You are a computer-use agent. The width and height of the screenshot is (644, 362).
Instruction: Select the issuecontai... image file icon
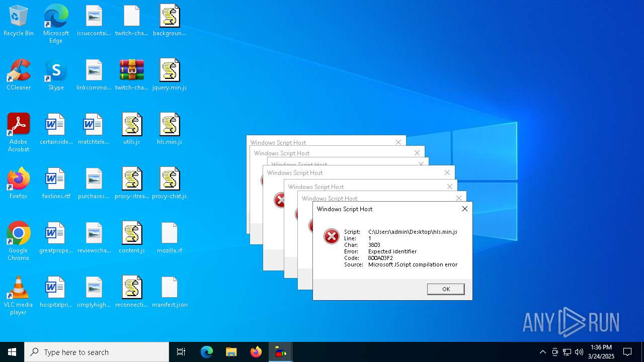tap(94, 21)
